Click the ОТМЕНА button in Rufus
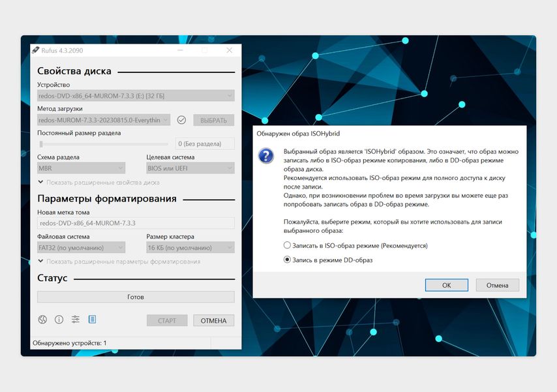 coord(213,320)
